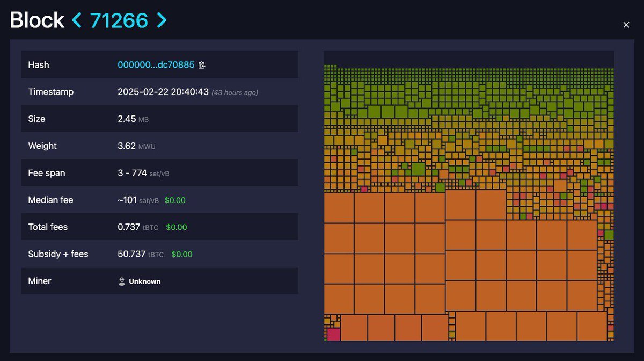This screenshot has width=644, height=361.
Task: Select the total fees 0.737 tBTC
Action: pyautogui.click(x=138, y=227)
